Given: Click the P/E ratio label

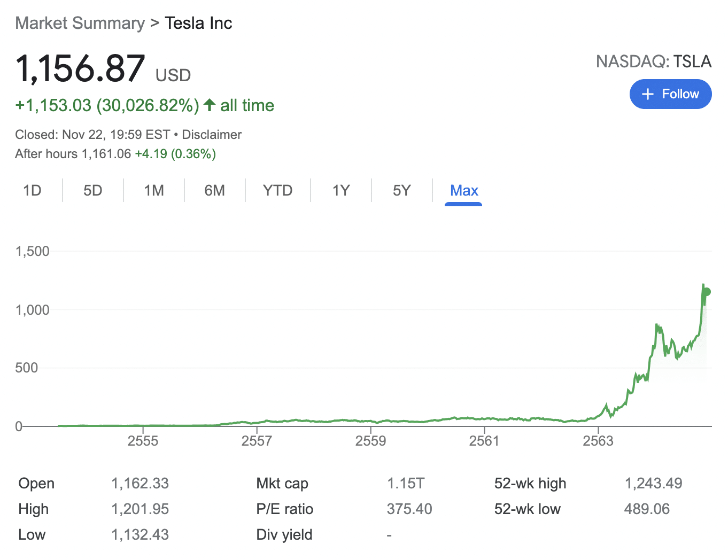Looking at the screenshot, I should (x=285, y=509).
